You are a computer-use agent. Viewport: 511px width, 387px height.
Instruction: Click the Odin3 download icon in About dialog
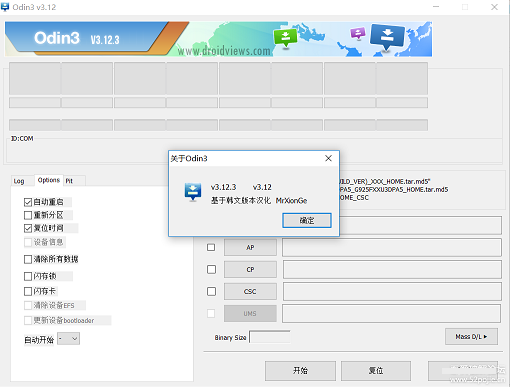click(193, 192)
